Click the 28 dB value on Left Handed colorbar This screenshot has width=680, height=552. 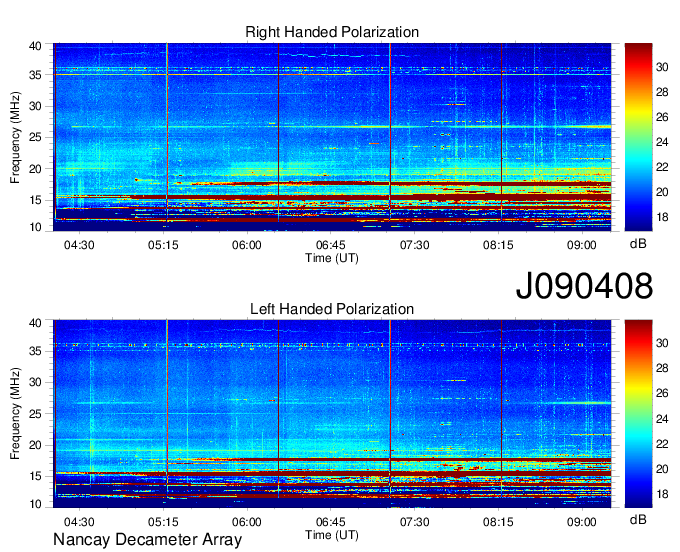click(x=662, y=368)
